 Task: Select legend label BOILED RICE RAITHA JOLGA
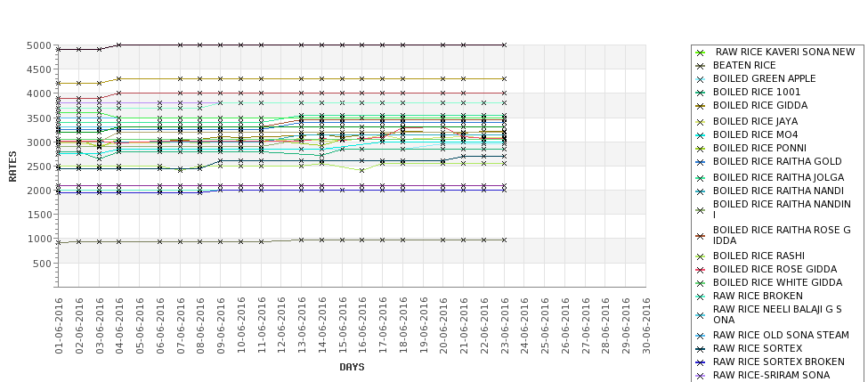click(778, 177)
